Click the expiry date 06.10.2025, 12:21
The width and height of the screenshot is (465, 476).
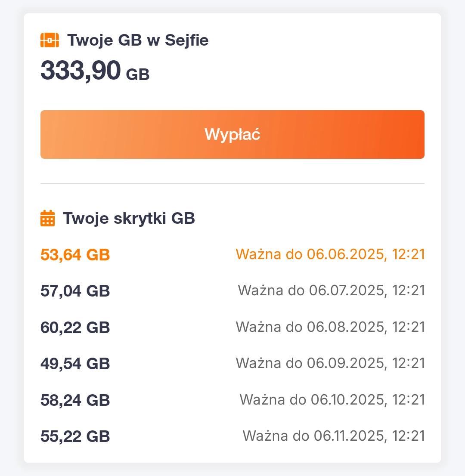click(x=332, y=400)
